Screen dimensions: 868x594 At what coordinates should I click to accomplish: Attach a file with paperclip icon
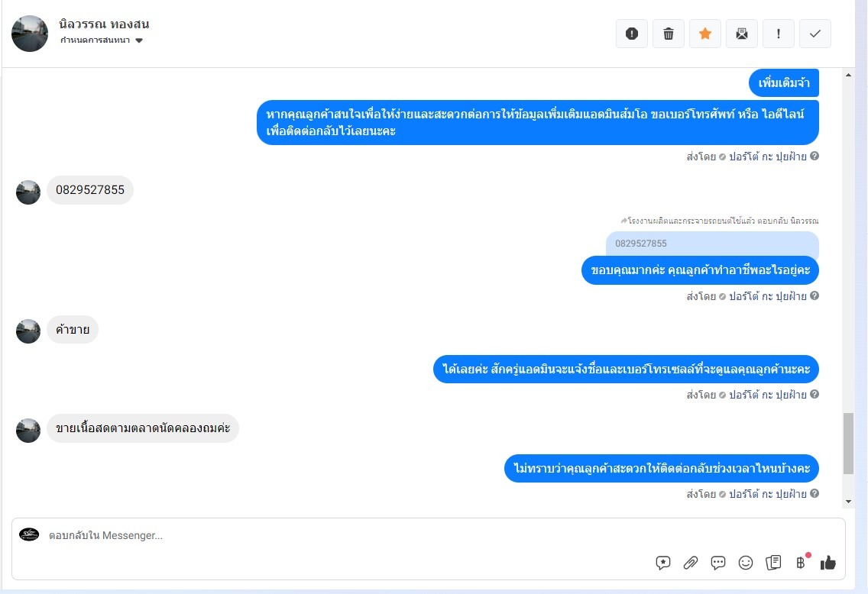click(x=690, y=563)
